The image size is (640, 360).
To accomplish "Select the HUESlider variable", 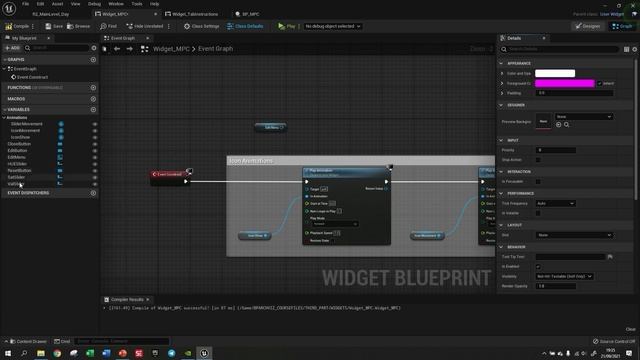I will click(17, 164).
